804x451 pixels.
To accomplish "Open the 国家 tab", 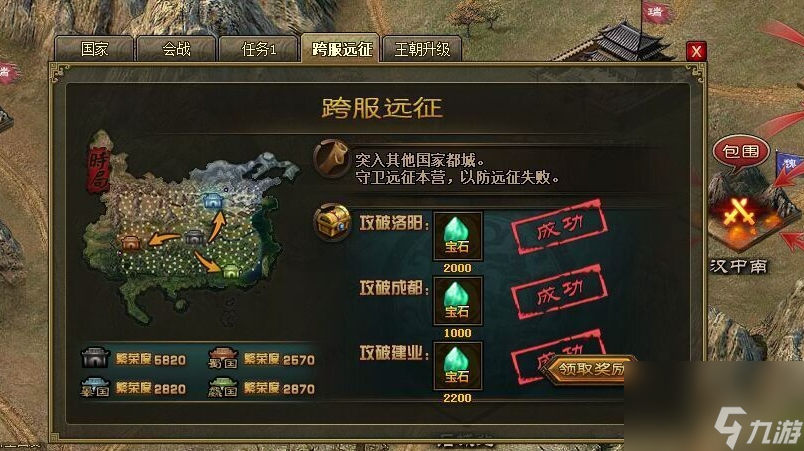I will [94, 49].
